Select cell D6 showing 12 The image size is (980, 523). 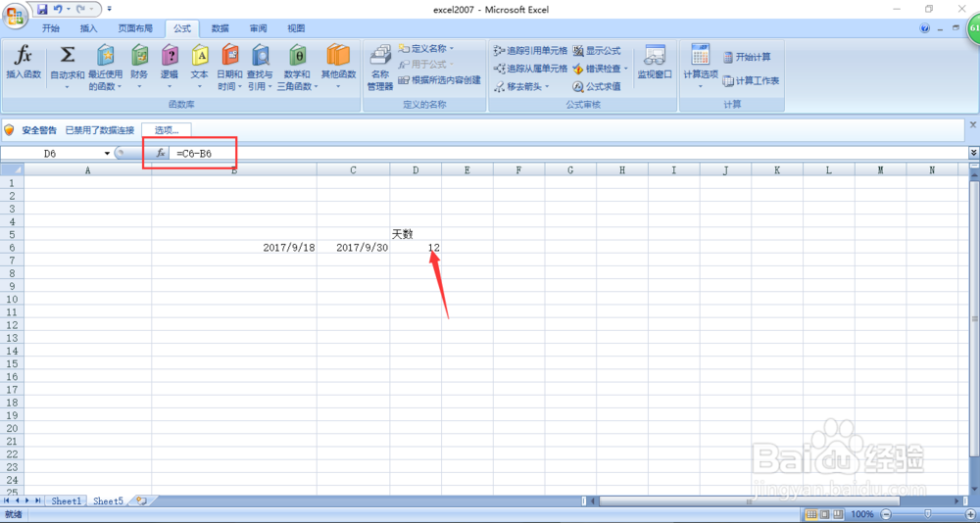pyautogui.click(x=416, y=248)
